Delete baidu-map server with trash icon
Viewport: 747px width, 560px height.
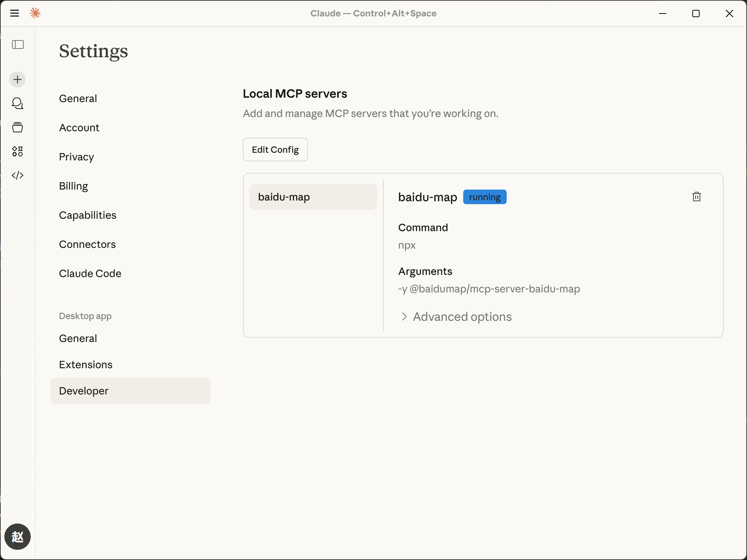(x=696, y=197)
